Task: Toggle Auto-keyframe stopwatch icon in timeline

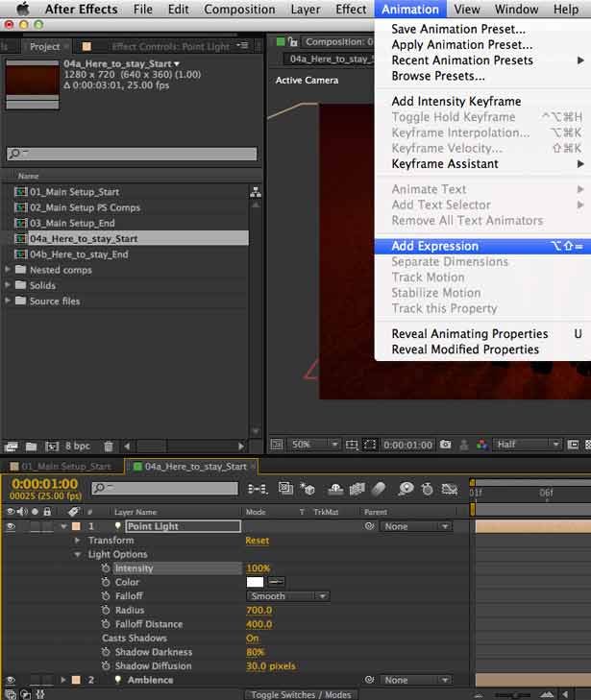Action: click(428, 489)
